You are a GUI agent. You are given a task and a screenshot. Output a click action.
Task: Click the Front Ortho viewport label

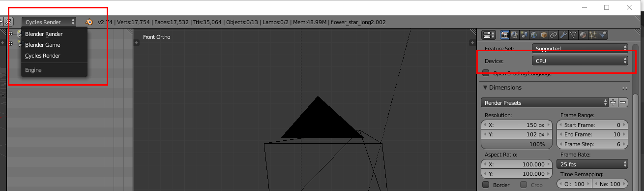(x=157, y=37)
